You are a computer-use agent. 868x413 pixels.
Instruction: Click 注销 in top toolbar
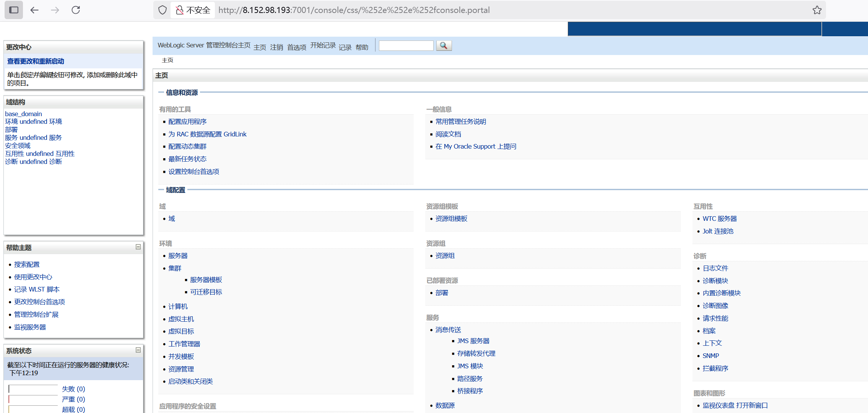(x=276, y=47)
